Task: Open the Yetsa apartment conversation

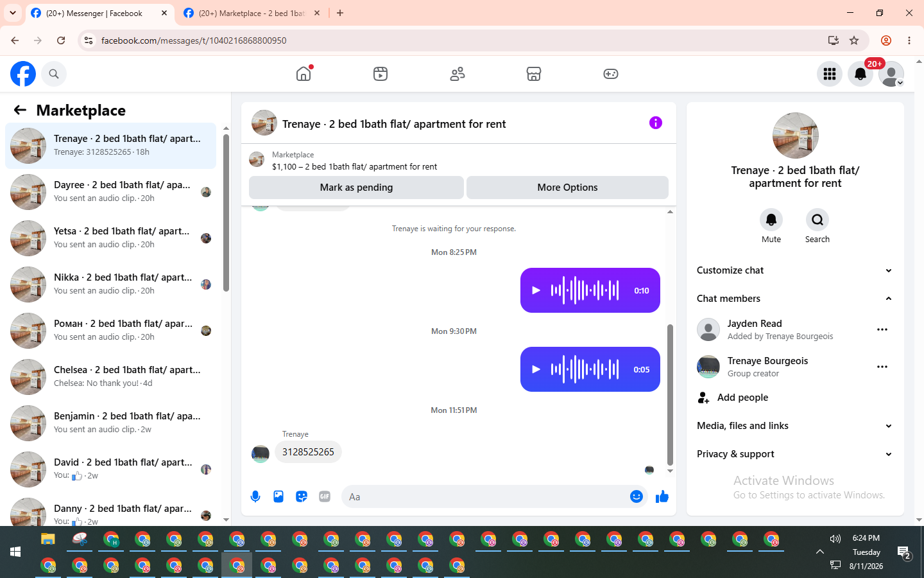Action: click(111, 238)
